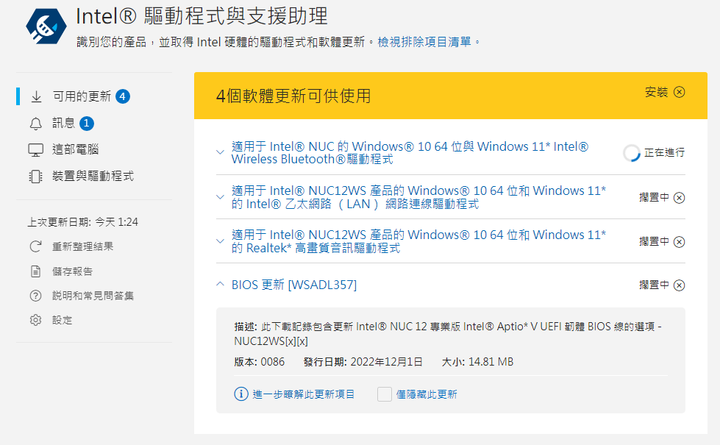Click 重新整理結果 to rescan
Image resolution: width=720 pixels, height=445 pixels.
click(x=83, y=247)
